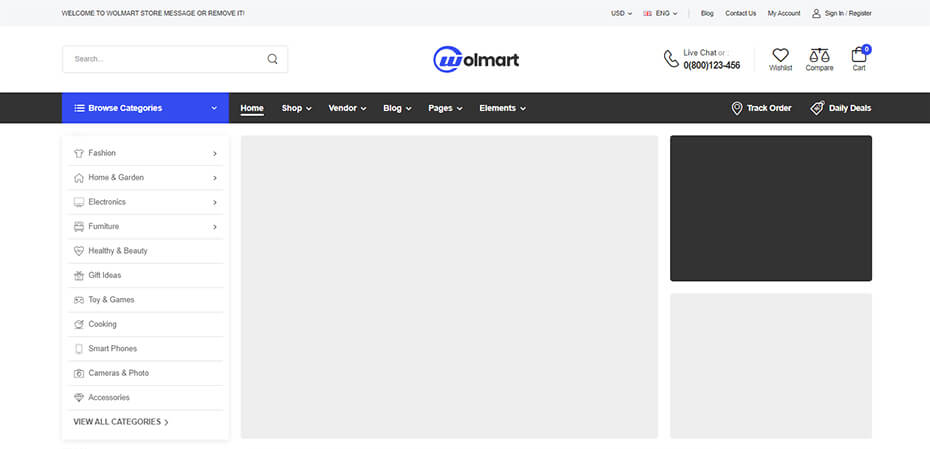The width and height of the screenshot is (930, 449).
Task: Expand the Browse Categories menu
Action: pyautogui.click(x=146, y=108)
